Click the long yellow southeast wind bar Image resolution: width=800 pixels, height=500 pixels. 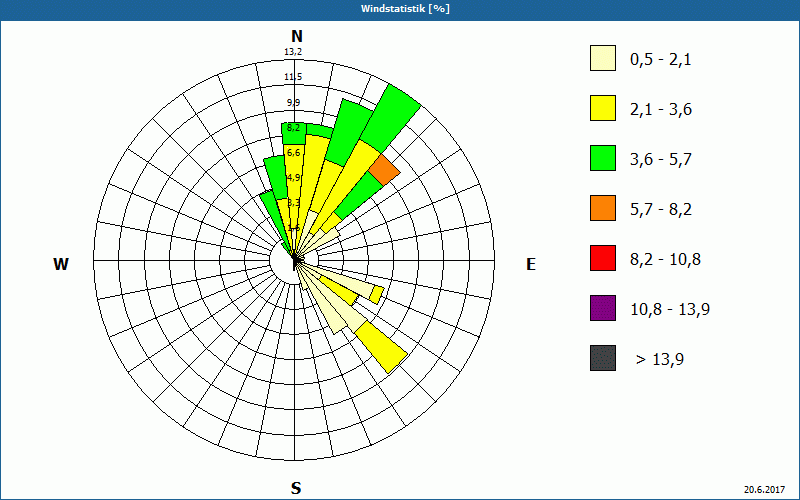pos(381,348)
